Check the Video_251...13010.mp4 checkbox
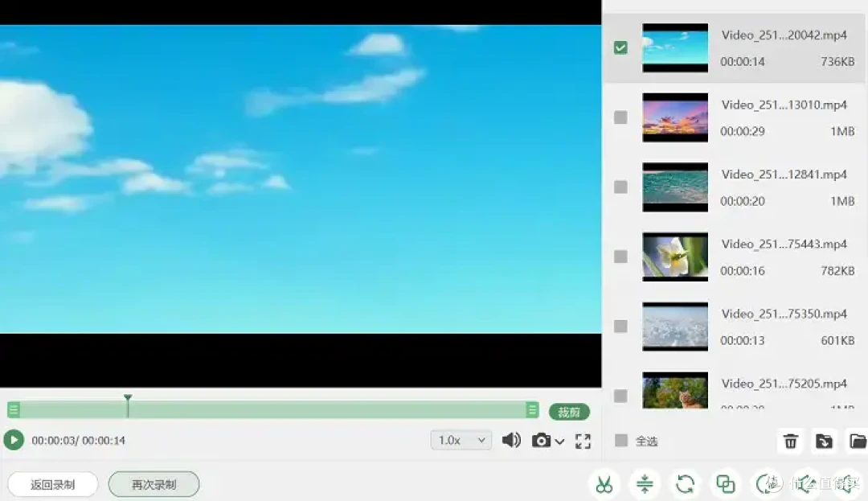Viewport: 868px width, 501px height. [620, 117]
